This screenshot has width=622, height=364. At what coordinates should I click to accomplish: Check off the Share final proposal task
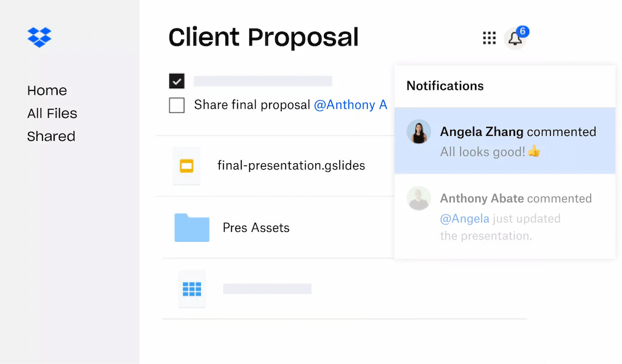177,105
